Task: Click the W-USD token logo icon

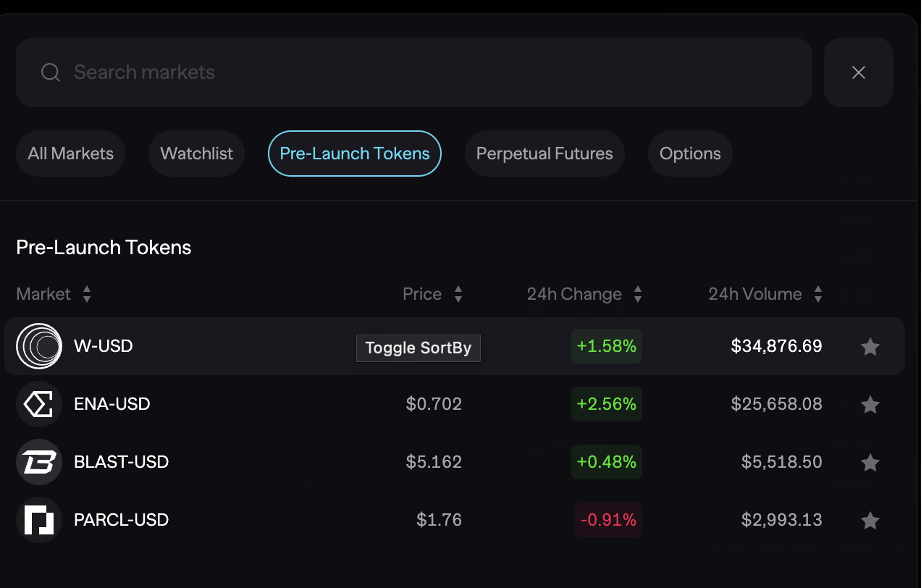Action: coord(39,346)
